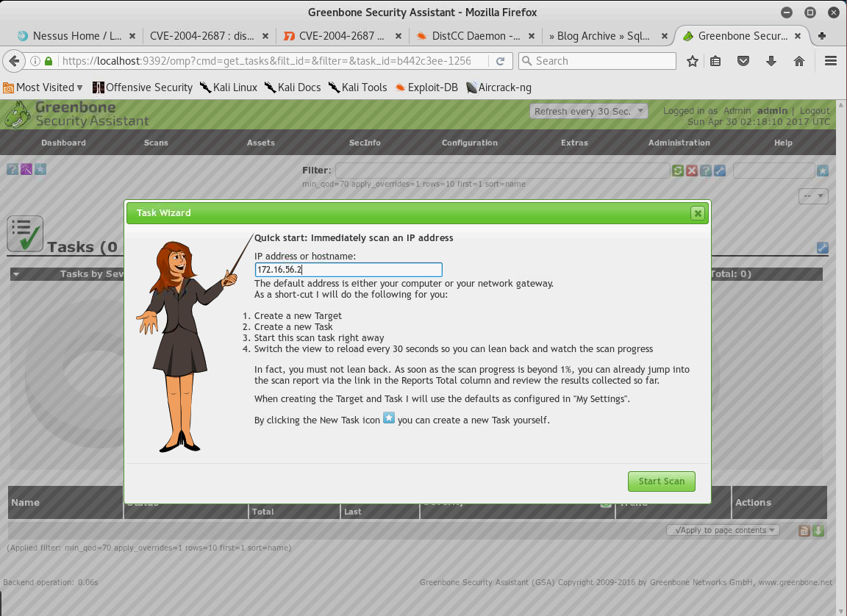Click the trashcan icon below Actions column

[804, 531]
